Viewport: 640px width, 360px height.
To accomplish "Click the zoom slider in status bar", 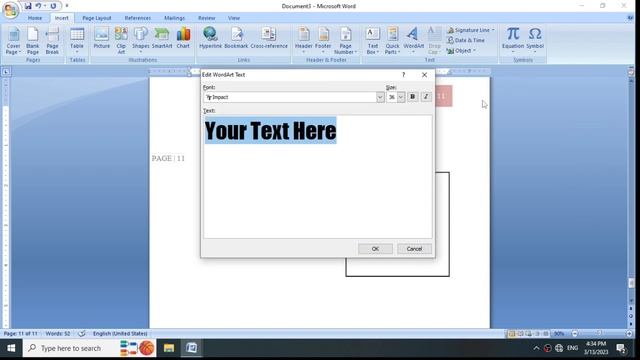I will click(x=599, y=334).
